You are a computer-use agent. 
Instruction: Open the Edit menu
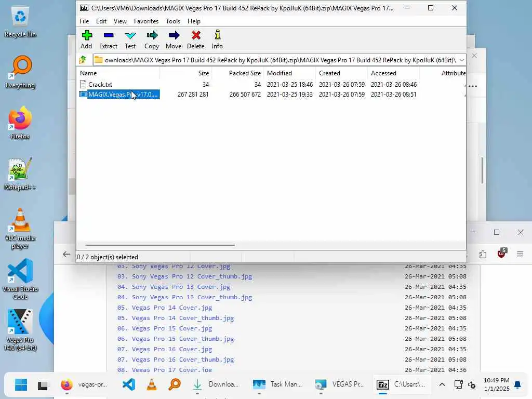pyautogui.click(x=101, y=21)
